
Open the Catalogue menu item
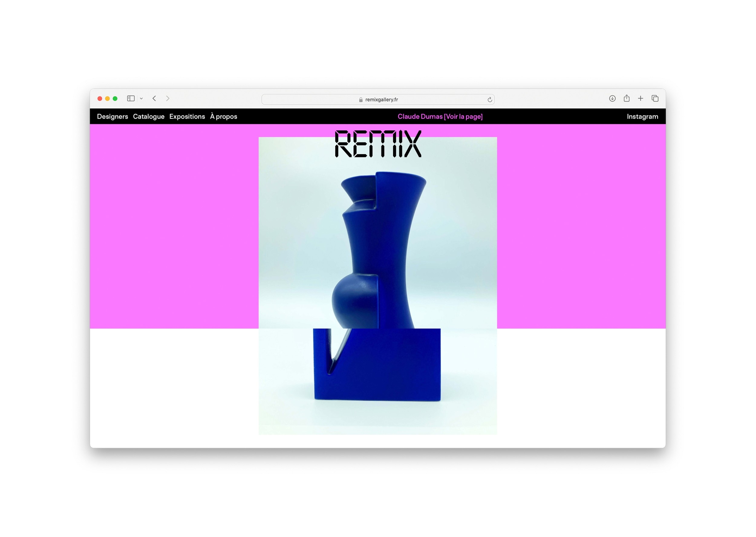(148, 116)
